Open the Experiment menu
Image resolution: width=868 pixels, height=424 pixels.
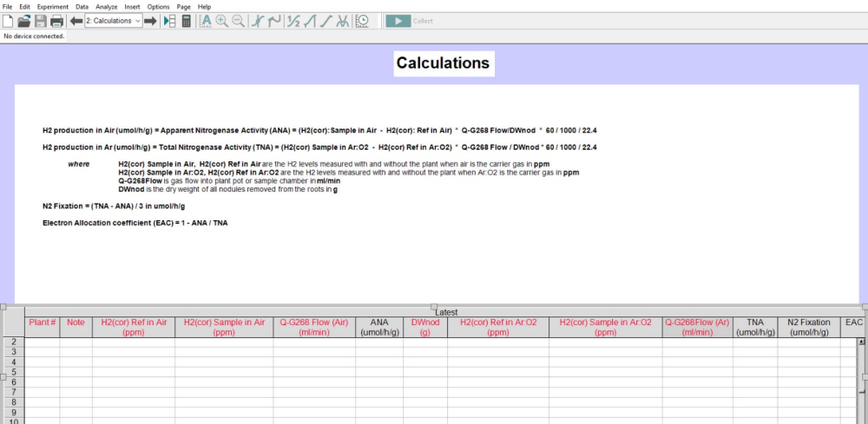[53, 7]
